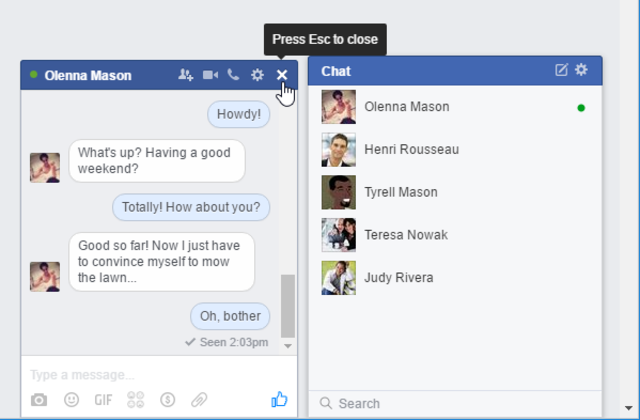Click the Chat panel header title
640x420 pixels.
336,71
